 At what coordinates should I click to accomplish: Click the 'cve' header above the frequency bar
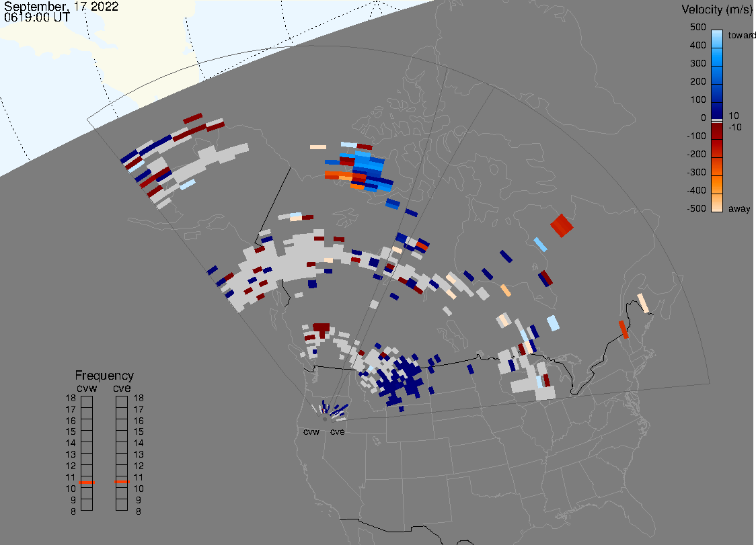click(x=122, y=388)
